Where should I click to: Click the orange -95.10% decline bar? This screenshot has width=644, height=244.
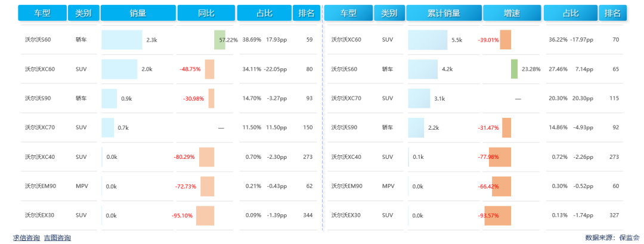coord(205,215)
